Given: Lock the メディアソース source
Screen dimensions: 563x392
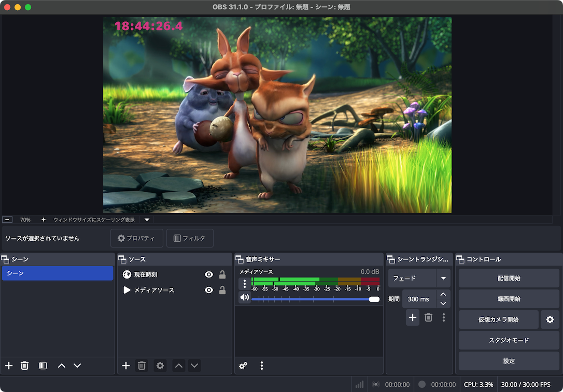Looking at the screenshot, I should [x=222, y=290].
